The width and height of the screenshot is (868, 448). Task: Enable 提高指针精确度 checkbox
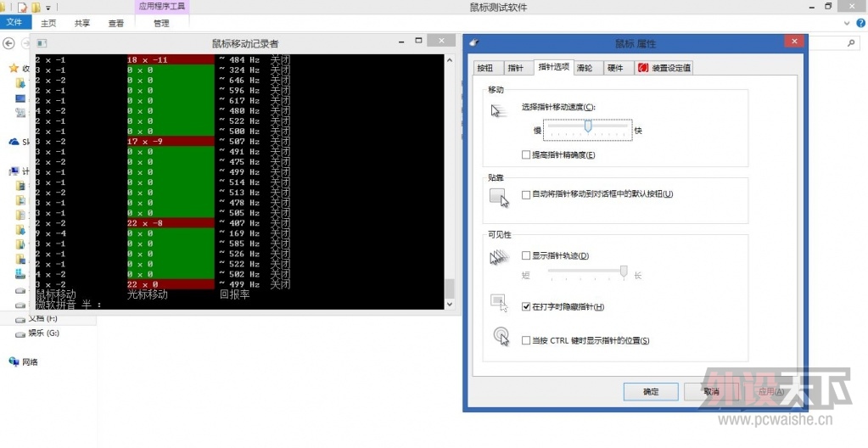click(526, 155)
